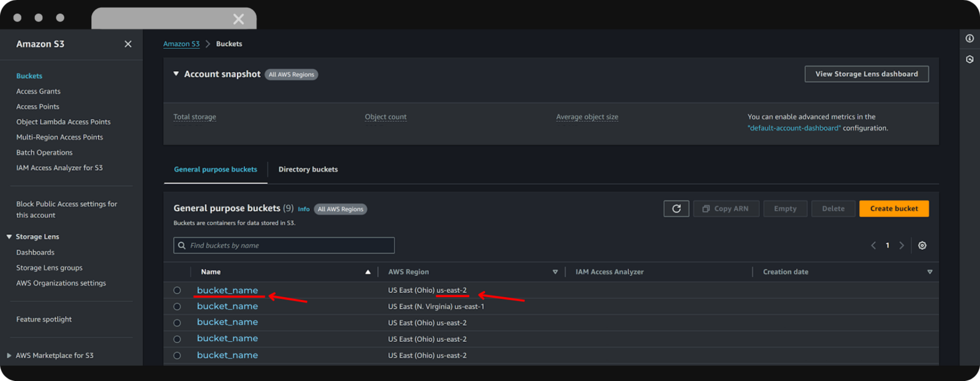Open Batch Operations page
Viewport: 980px width, 381px height.
click(x=45, y=153)
